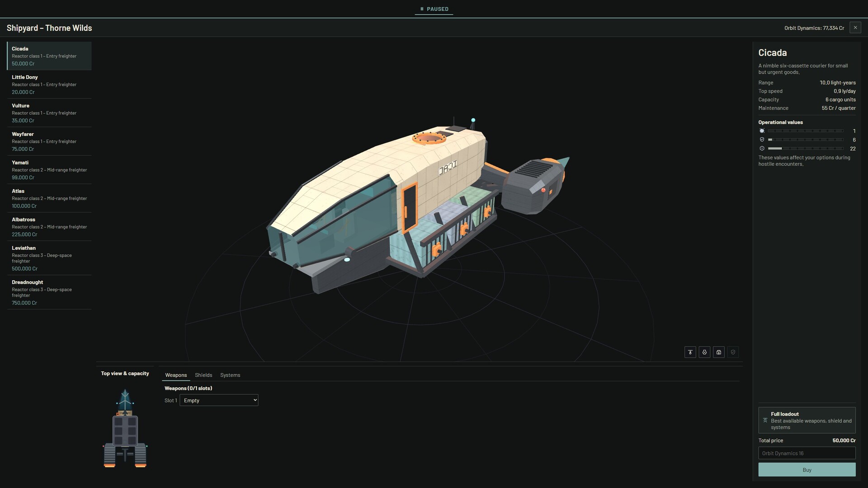Click the cargo-container icon in the viewport toolbar
Viewport: 868px width, 488px height.
(x=719, y=352)
